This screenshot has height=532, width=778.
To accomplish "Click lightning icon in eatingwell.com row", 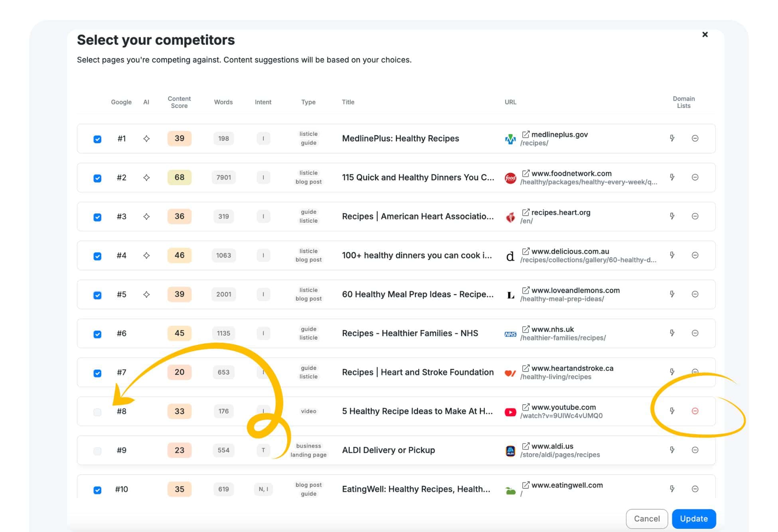I will pyautogui.click(x=672, y=488).
